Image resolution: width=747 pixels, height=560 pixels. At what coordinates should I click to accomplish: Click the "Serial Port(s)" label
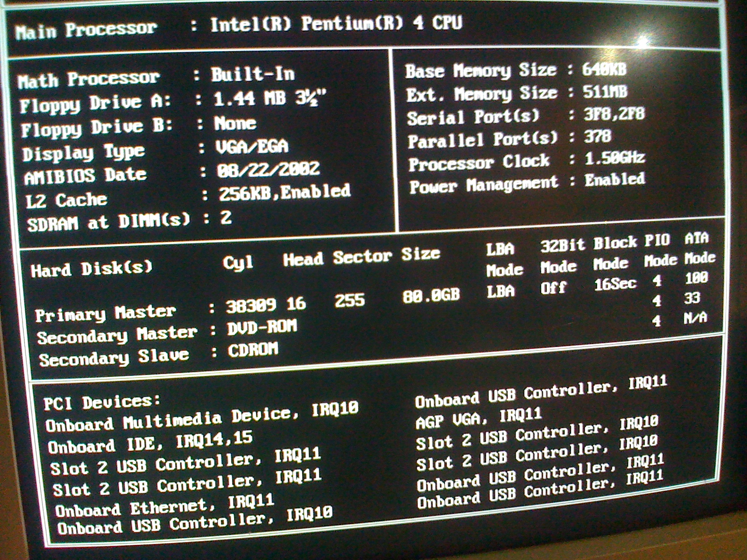coord(473,117)
